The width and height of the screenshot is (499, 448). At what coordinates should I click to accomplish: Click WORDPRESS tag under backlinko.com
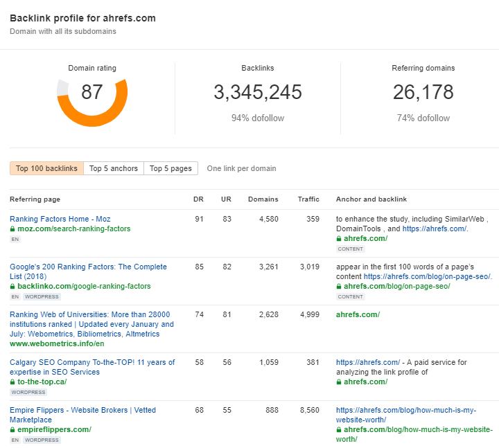click(42, 296)
